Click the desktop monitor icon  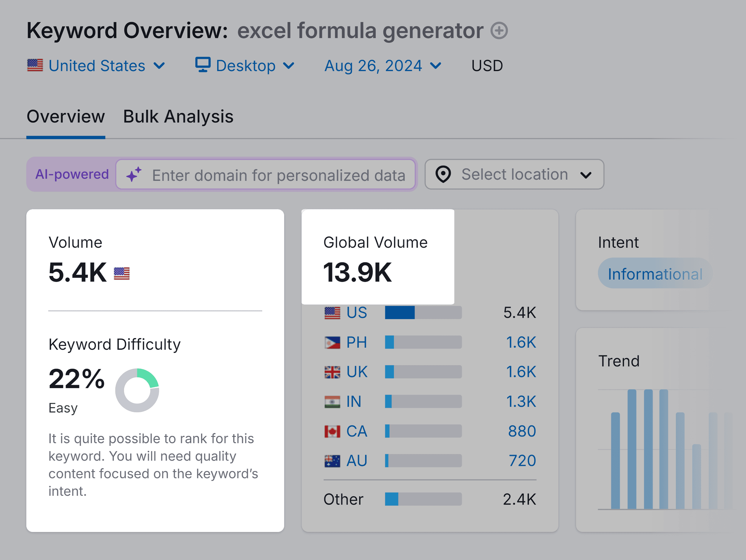pos(203,64)
